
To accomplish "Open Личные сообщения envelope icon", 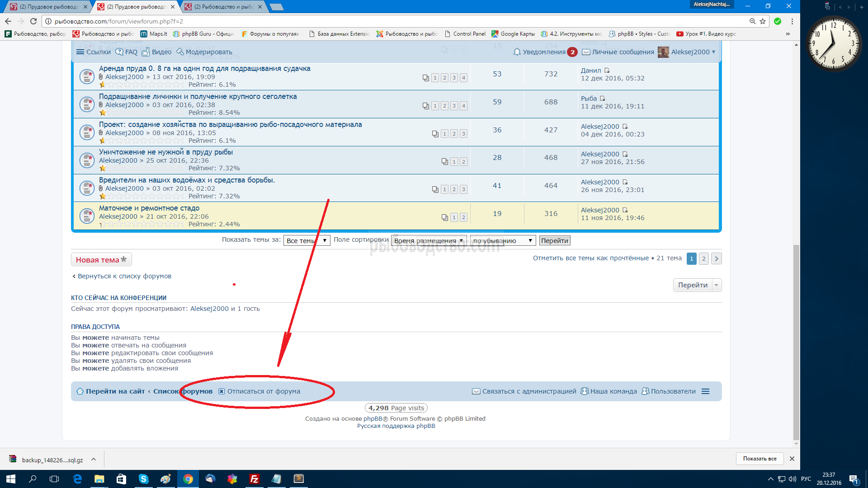I will [586, 52].
